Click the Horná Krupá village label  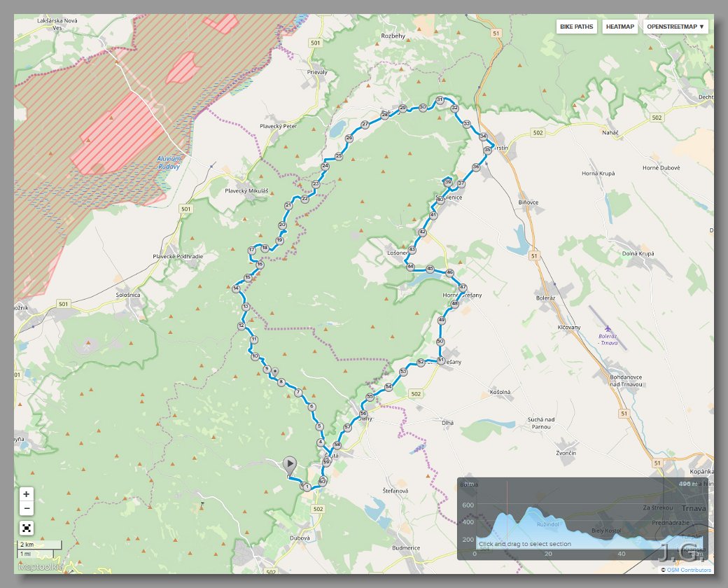(x=598, y=174)
